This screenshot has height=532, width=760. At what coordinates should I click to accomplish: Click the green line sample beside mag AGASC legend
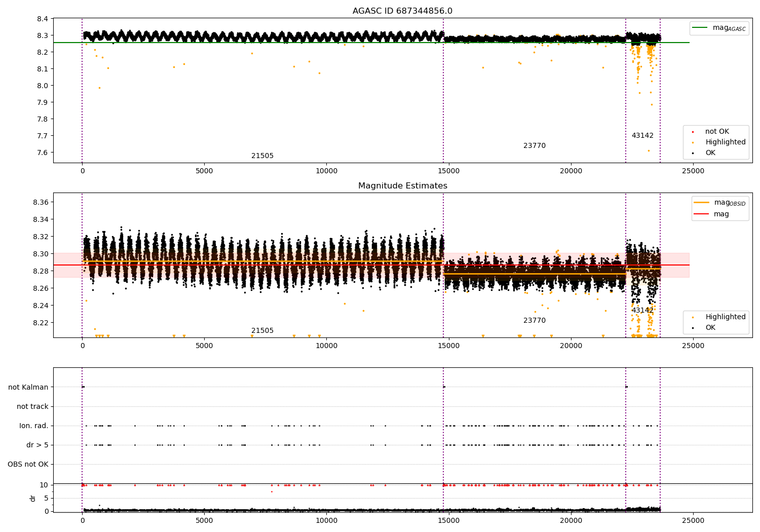pos(700,28)
